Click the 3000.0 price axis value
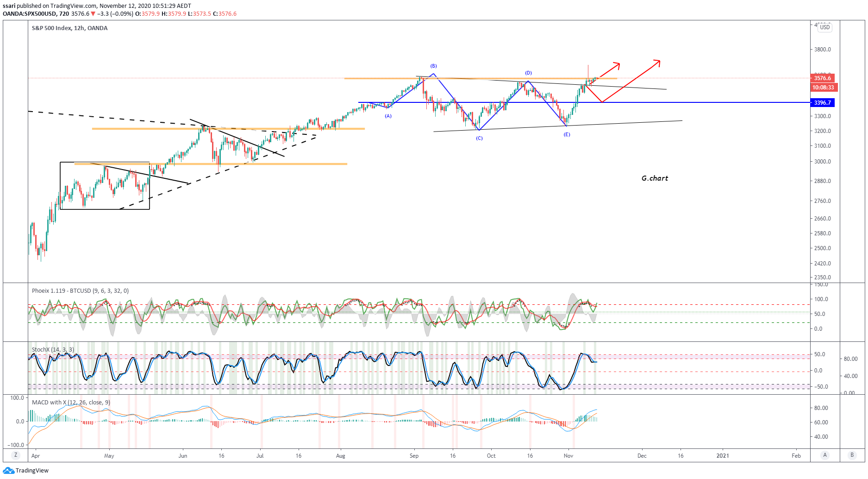 point(823,162)
